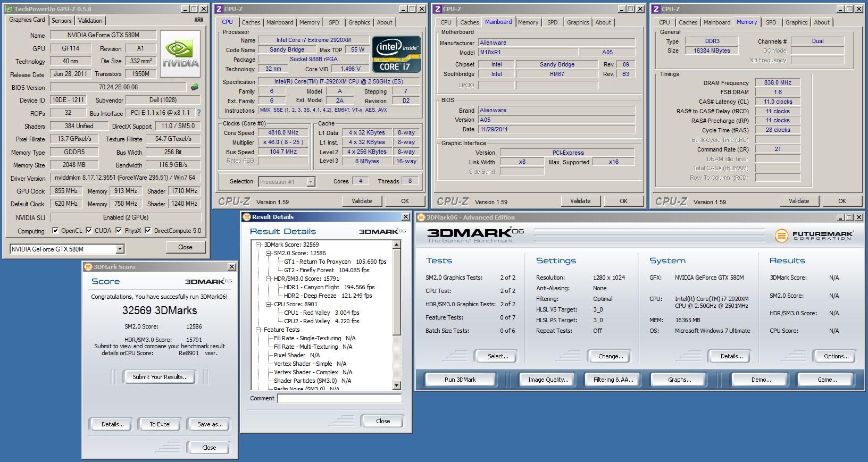868x462 pixels.
Task: Toggle the DirectCompute 5.0 checkbox
Action: pyautogui.click(x=148, y=230)
